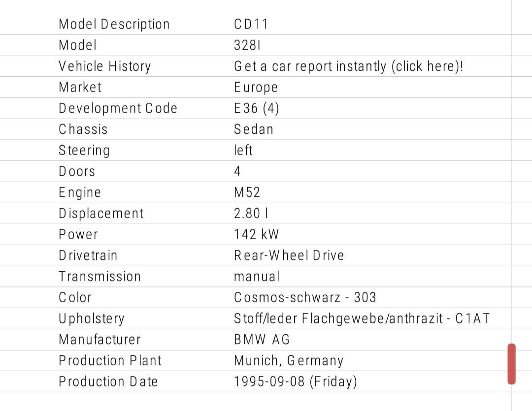Click the 328I model value
532x411 pixels.
[247, 45]
